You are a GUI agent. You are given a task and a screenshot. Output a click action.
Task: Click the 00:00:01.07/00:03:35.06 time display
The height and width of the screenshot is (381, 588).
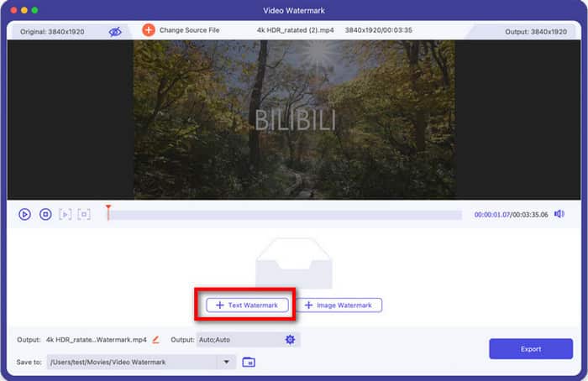(511, 215)
